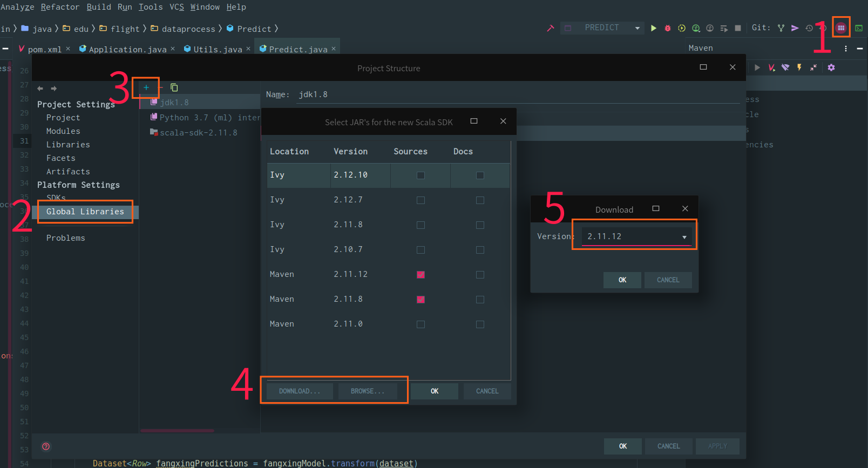Screen dimensions: 868x468
Task: Select Modules under Project Settings
Action: click(x=63, y=131)
